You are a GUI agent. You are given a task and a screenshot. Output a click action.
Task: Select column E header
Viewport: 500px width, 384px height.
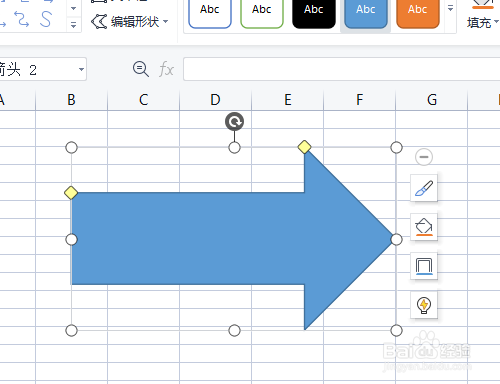[287, 100]
